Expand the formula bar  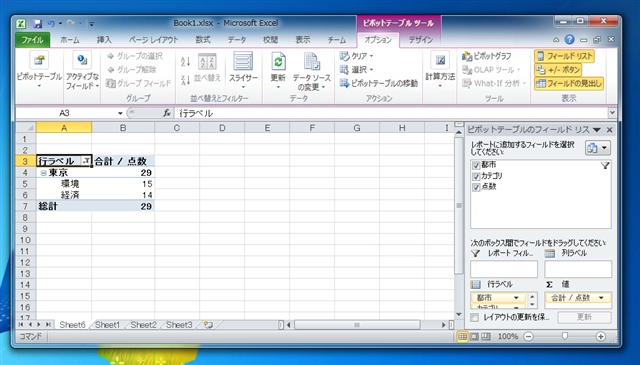coord(612,113)
